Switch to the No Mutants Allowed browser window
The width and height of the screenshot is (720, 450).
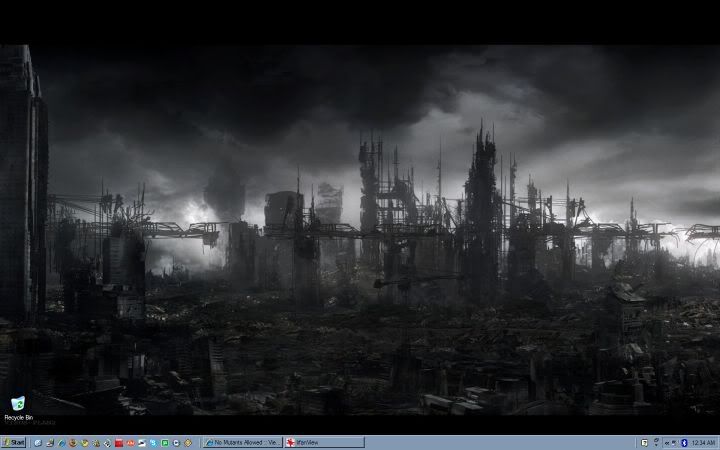point(243,443)
